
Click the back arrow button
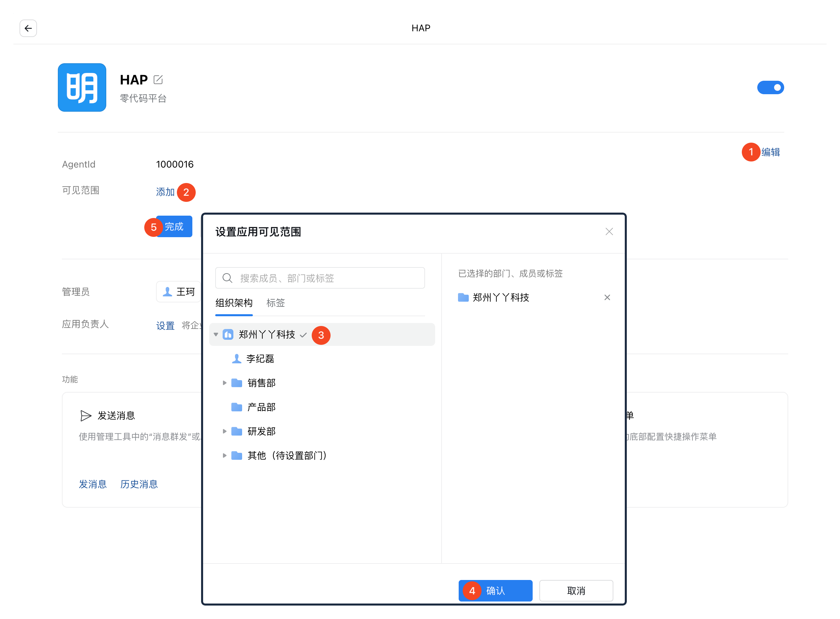pos(28,28)
